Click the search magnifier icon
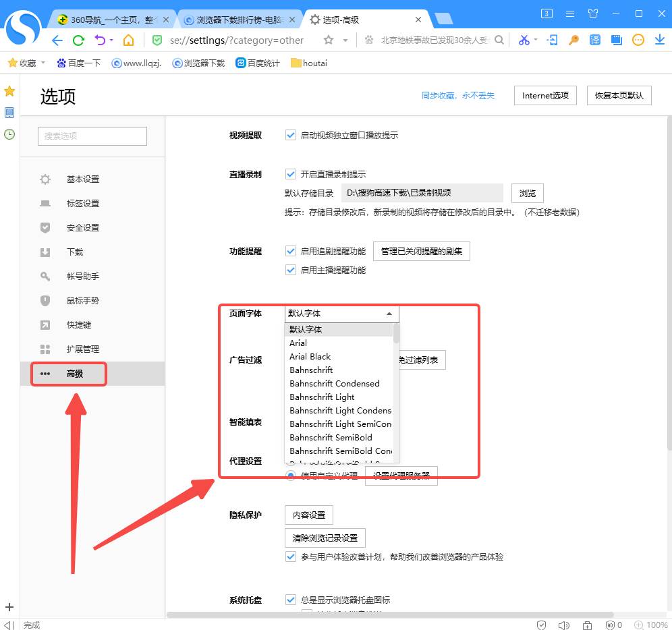Viewport: 672px width, 630px height. [499, 40]
